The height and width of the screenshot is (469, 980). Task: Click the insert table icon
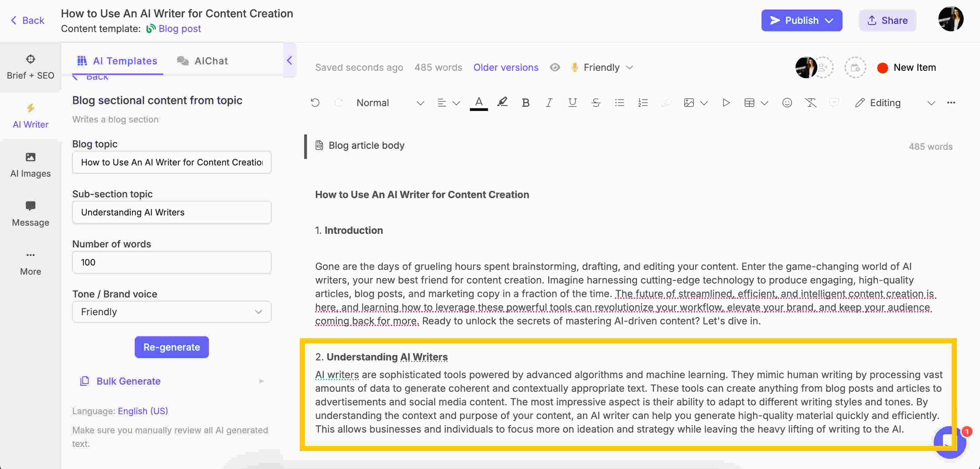749,103
